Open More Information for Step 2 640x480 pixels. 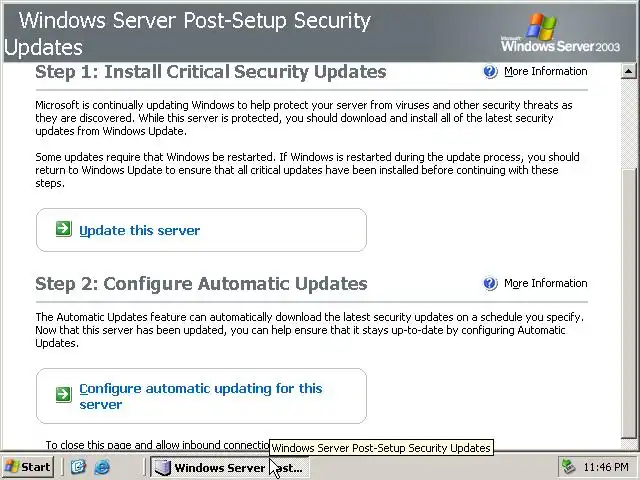pos(545,284)
